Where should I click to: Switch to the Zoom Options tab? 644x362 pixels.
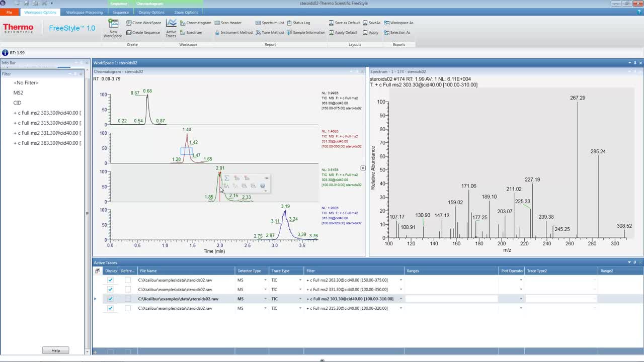coord(186,12)
